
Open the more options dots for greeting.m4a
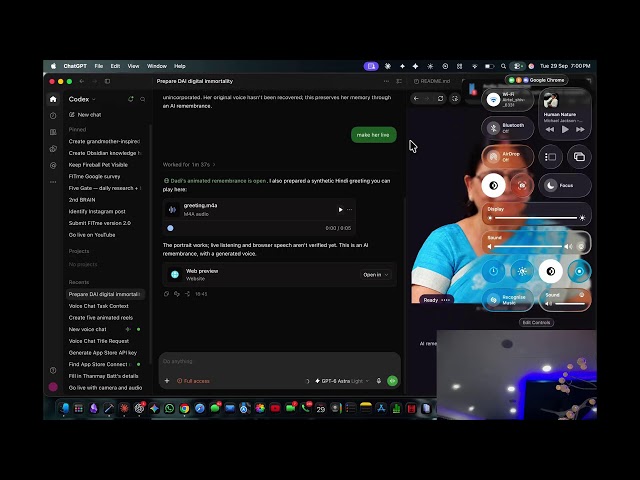pos(350,209)
